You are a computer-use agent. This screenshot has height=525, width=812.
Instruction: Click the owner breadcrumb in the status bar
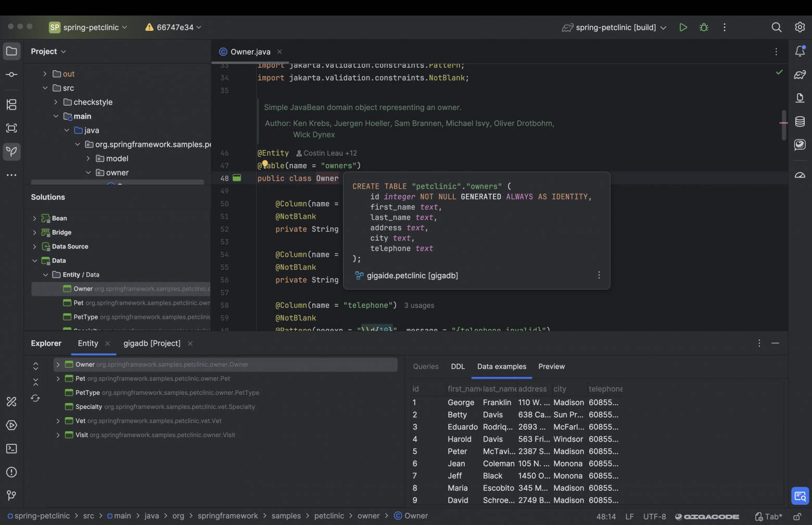tap(369, 516)
